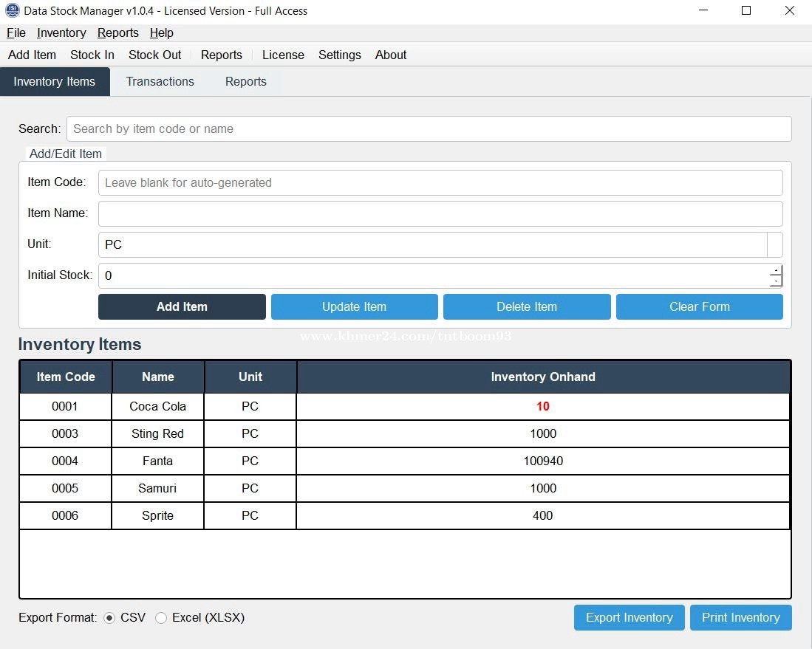Select the Coca Cola name cell
812x649 pixels.
point(158,406)
